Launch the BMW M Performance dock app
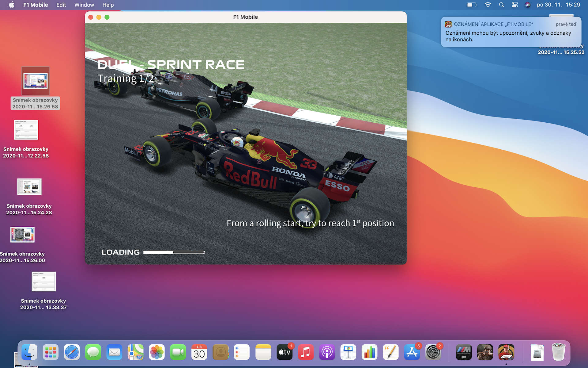The height and width of the screenshot is (368, 588). [x=464, y=352]
